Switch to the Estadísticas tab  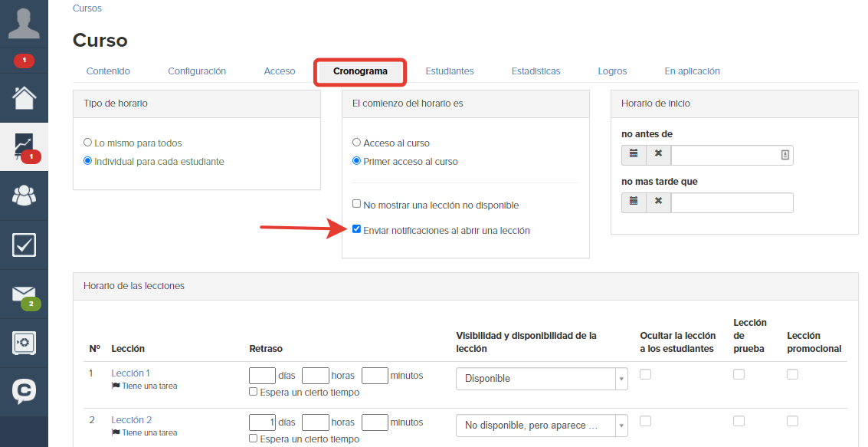(x=536, y=71)
